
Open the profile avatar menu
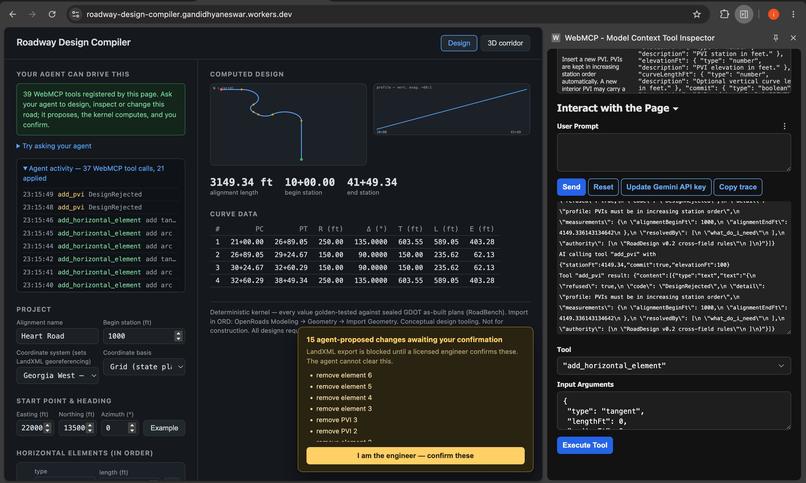click(773, 14)
